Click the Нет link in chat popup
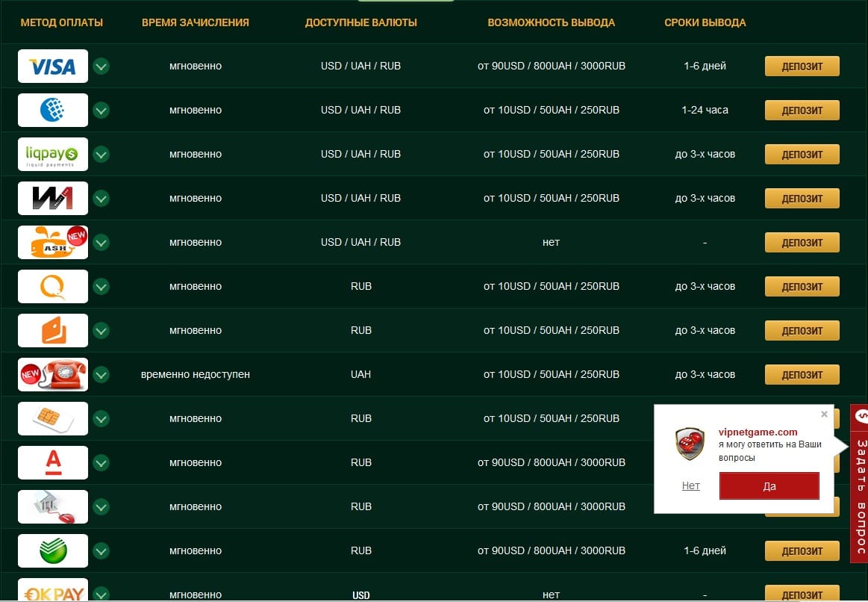Image resolution: width=868 pixels, height=602 pixels. point(690,486)
